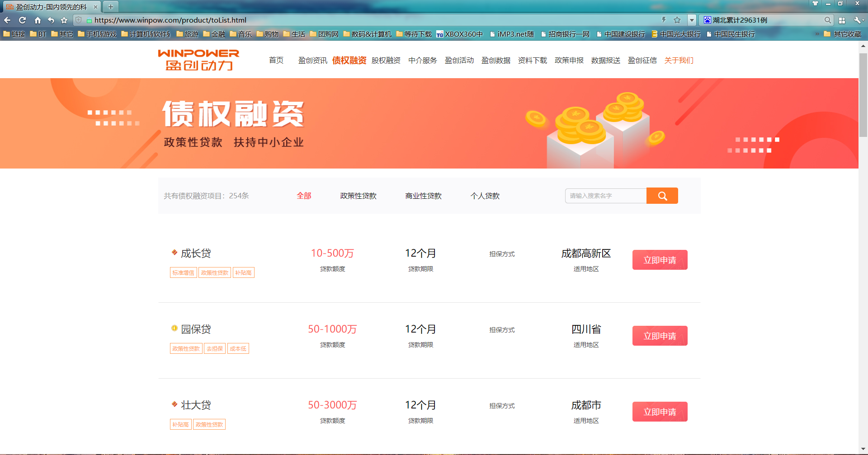Click the shield security icon in address bar
The image size is (868, 455).
[79, 20]
